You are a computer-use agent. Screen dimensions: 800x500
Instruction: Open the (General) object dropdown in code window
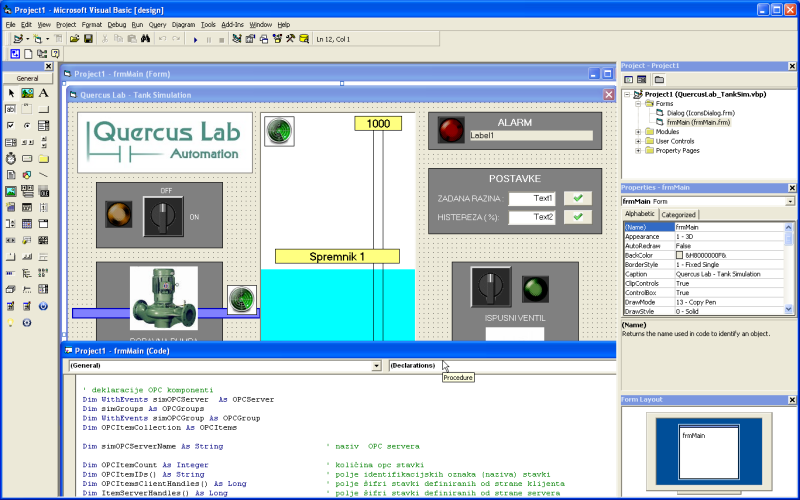pos(375,366)
